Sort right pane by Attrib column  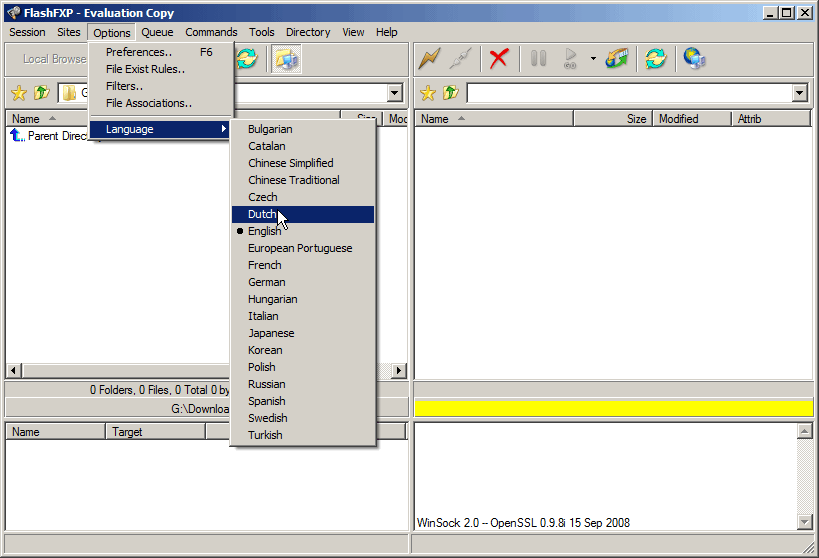click(x=771, y=119)
